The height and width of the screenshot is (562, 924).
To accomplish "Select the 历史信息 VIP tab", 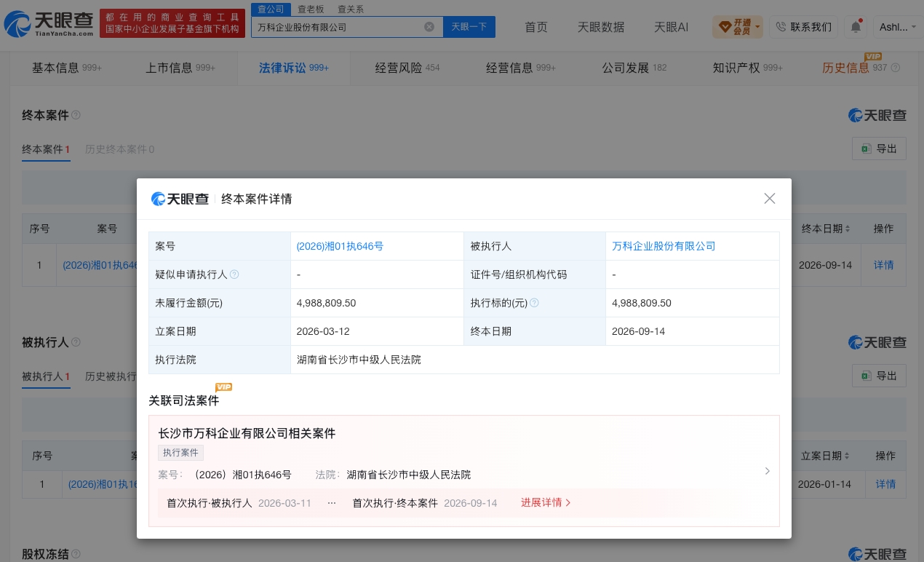I will (x=855, y=68).
